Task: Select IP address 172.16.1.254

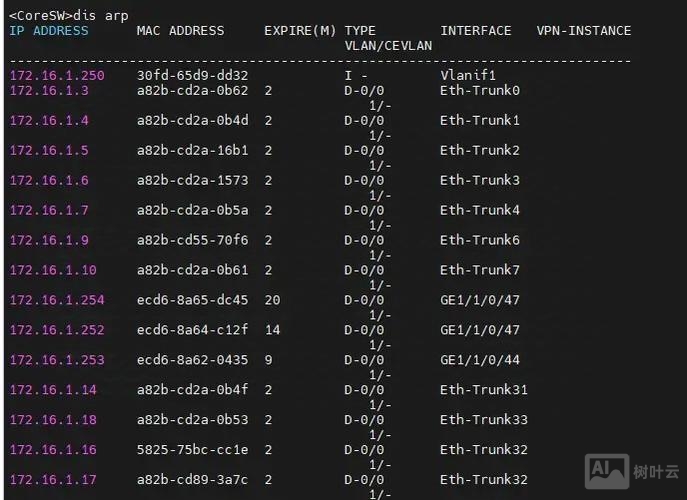Action: [x=56, y=300]
